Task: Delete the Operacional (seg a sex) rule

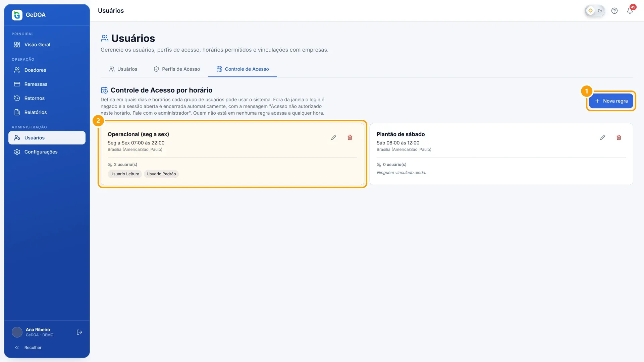Action: point(350,137)
